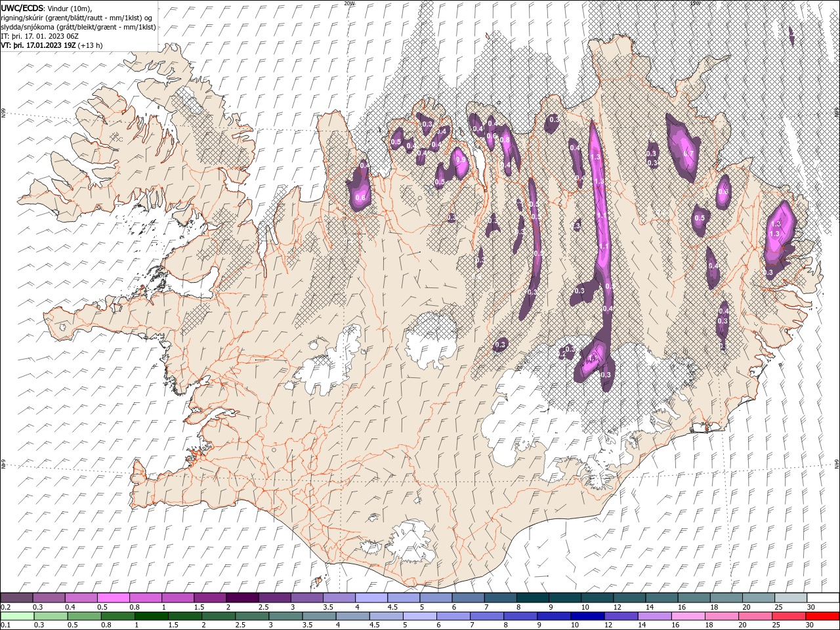
Task: Click the 20W longitude label on the top edge
Action: tap(349, 3)
